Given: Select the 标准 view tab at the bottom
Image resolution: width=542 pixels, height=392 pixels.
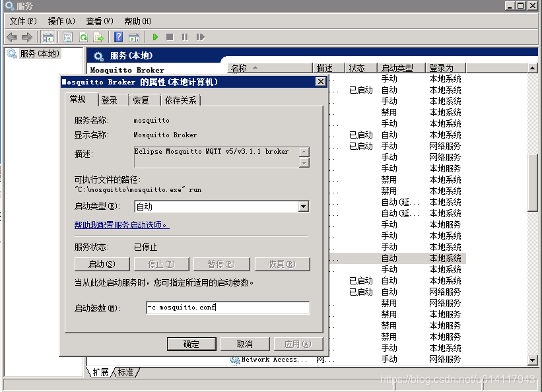Looking at the screenshot, I should tap(125, 372).
